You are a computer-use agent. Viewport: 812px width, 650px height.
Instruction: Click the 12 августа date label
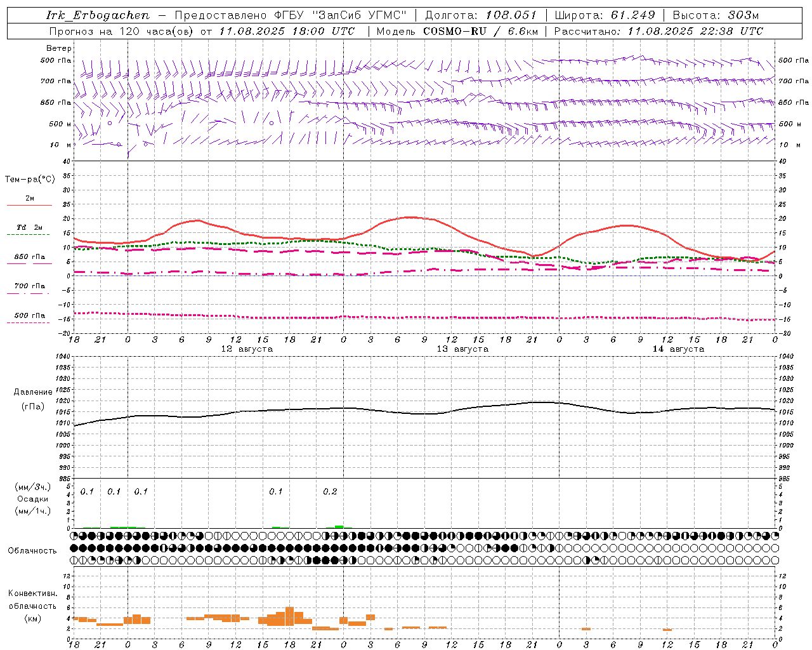[x=247, y=349]
